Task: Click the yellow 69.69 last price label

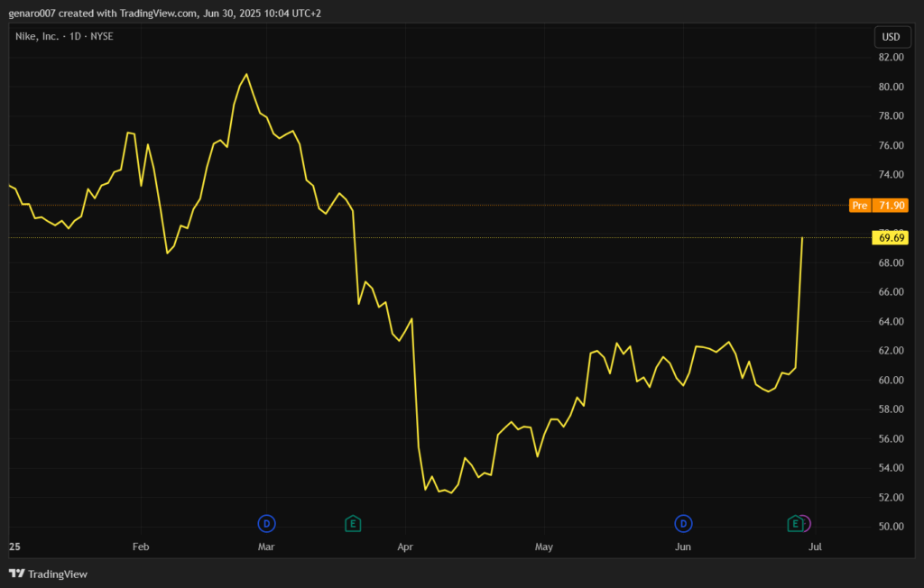Action: click(x=891, y=238)
